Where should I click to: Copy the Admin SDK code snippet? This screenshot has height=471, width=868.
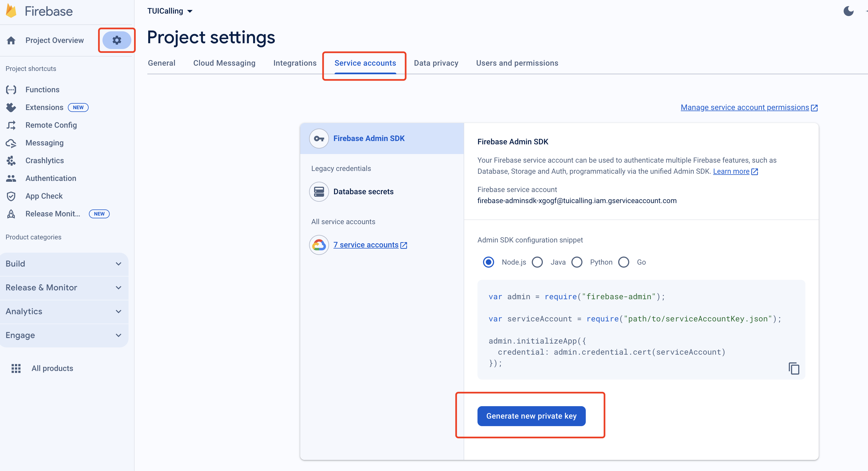pyautogui.click(x=793, y=368)
